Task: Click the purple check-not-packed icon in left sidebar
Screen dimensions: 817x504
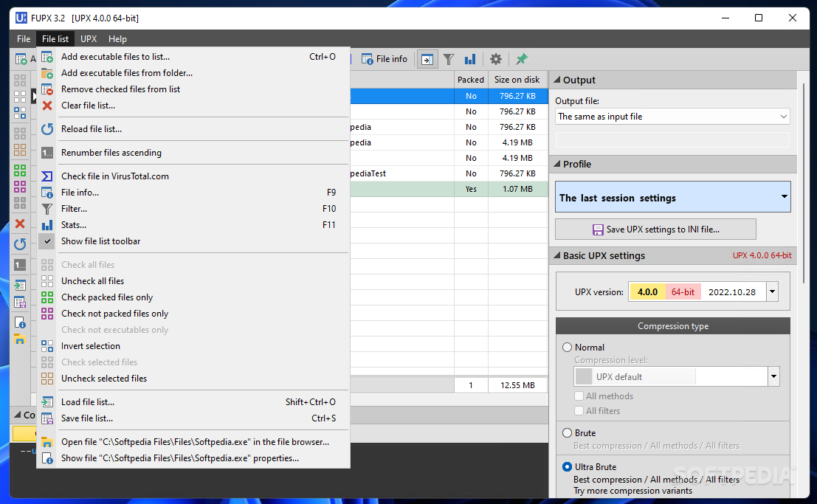Action: point(20,186)
